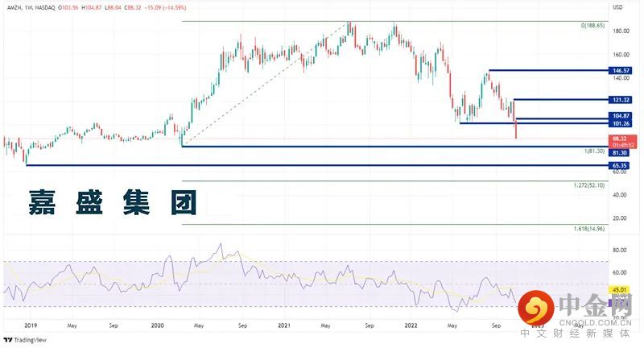The height and width of the screenshot is (348, 644).
Task: Click the 0(188.65) Fibonacci label
Action: [592, 26]
